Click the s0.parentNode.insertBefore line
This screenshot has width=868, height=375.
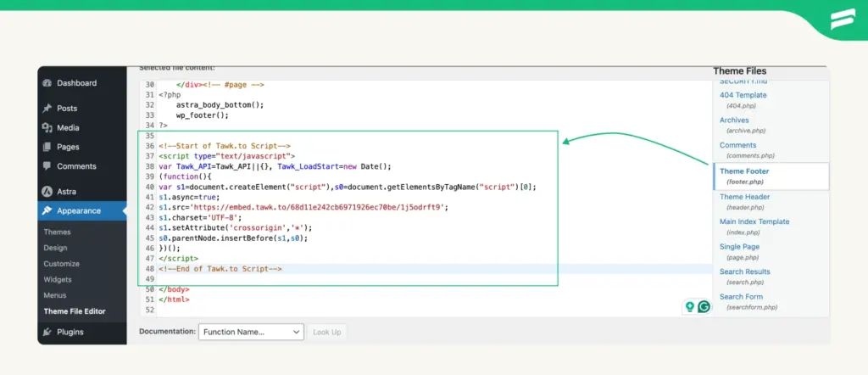pyautogui.click(x=232, y=238)
